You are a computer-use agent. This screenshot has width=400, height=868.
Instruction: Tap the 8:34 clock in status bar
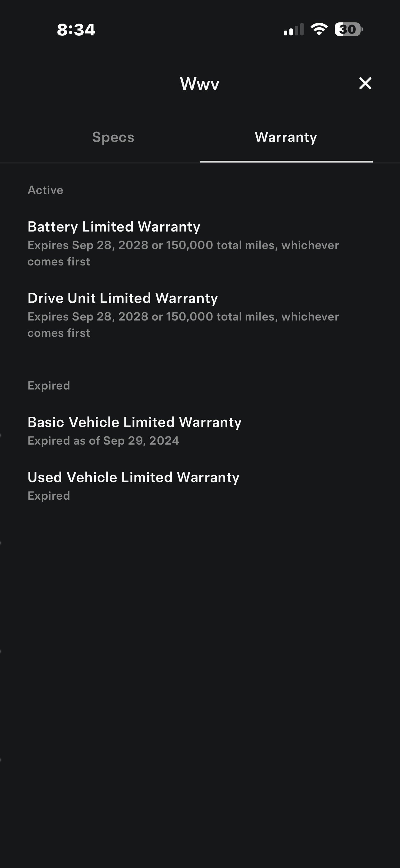point(76,30)
